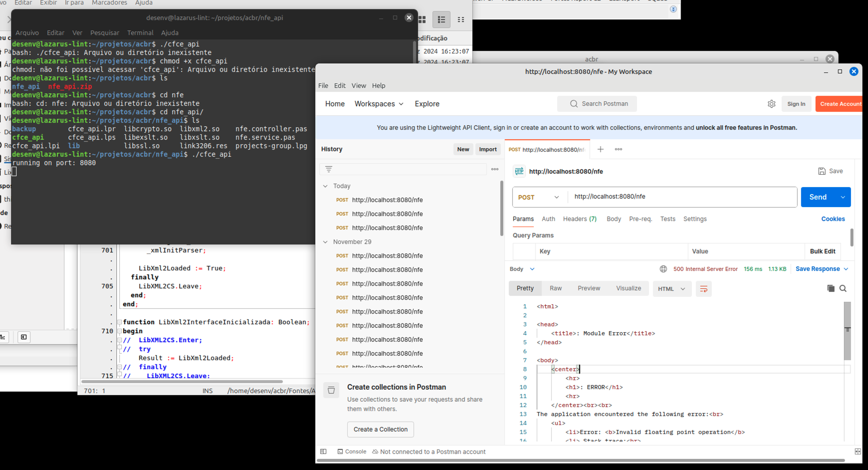Switch file manager to list view

441,19
